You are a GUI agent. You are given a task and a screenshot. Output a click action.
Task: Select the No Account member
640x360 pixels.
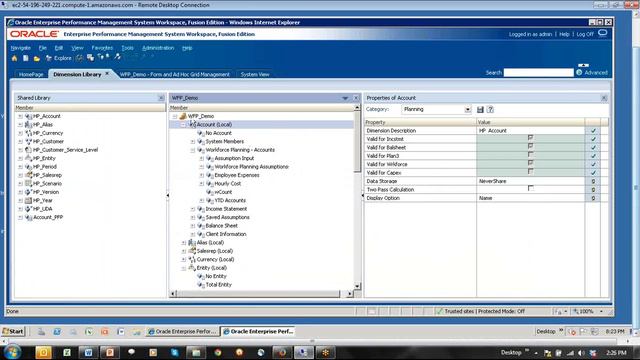click(x=218, y=133)
